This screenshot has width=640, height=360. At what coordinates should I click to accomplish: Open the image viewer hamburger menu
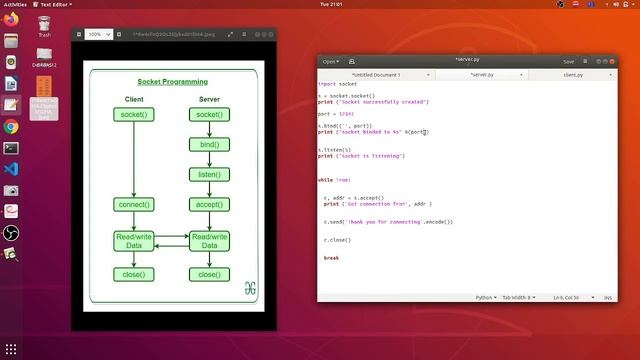click(x=244, y=34)
